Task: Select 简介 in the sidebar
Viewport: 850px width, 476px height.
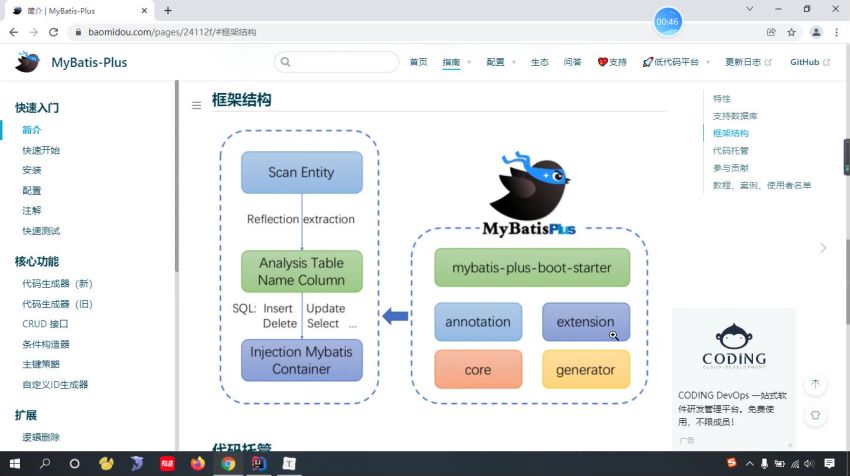Action: (31, 130)
